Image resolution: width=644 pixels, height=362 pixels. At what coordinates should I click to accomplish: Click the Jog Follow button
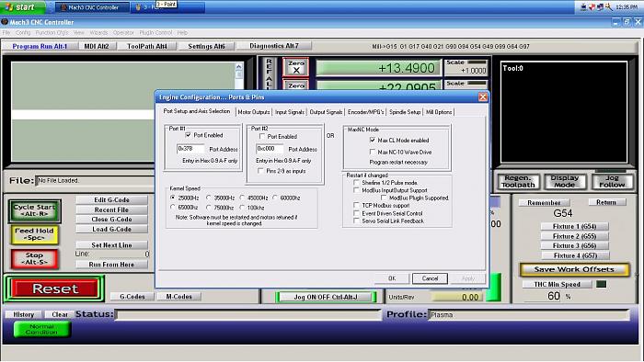pyautogui.click(x=612, y=181)
